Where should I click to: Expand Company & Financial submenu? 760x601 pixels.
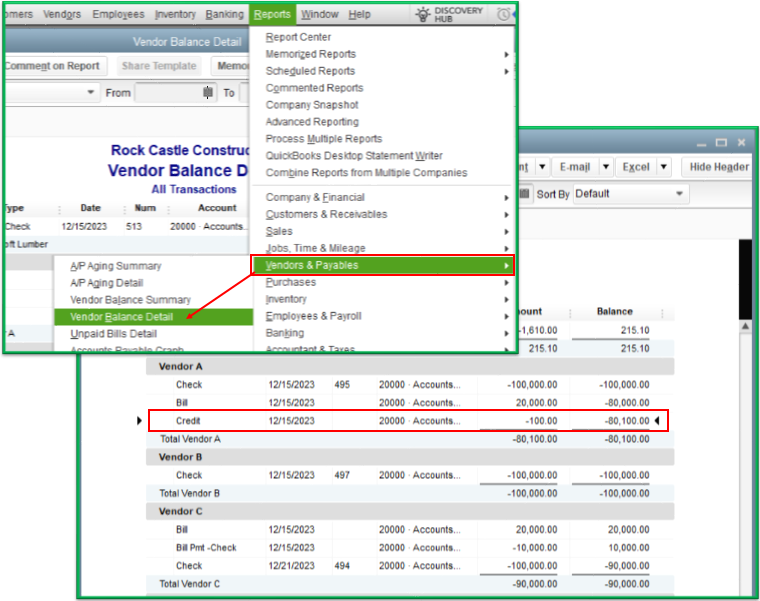click(383, 197)
